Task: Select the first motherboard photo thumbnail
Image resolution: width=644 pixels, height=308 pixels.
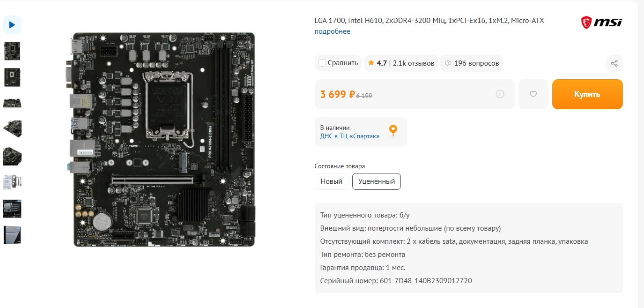Action: pos(12,51)
